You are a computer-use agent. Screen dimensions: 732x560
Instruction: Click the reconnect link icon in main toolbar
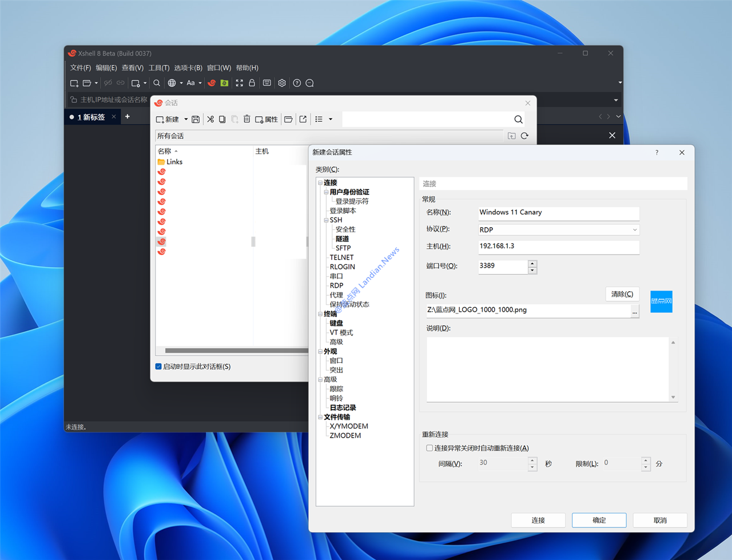tap(121, 83)
